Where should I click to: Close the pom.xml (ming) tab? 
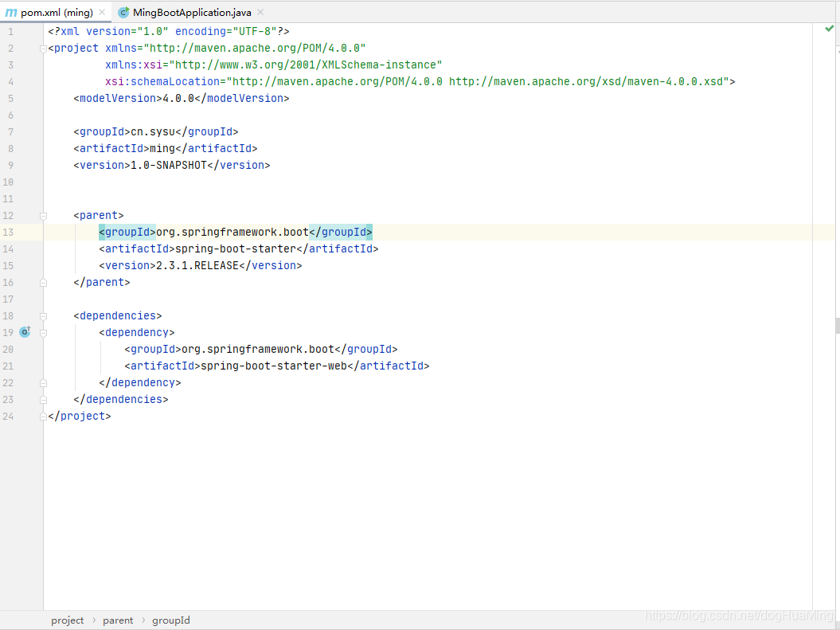click(102, 12)
